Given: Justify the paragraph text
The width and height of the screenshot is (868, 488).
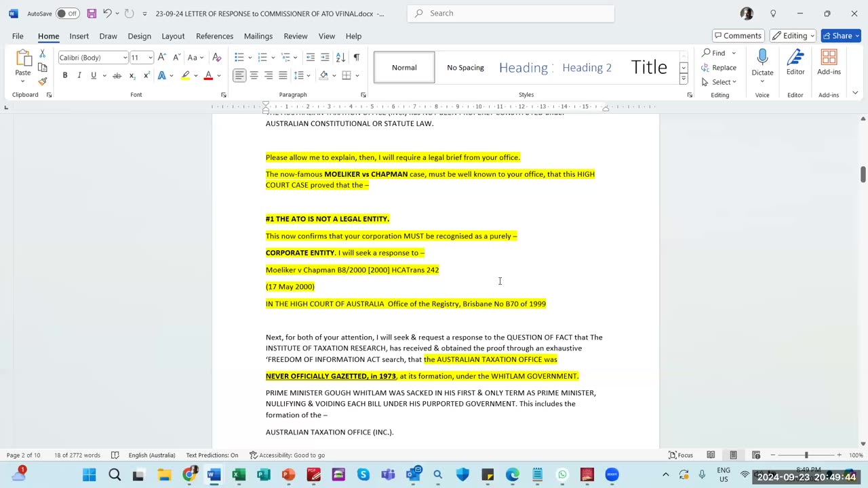Looking at the screenshot, I should click(283, 75).
